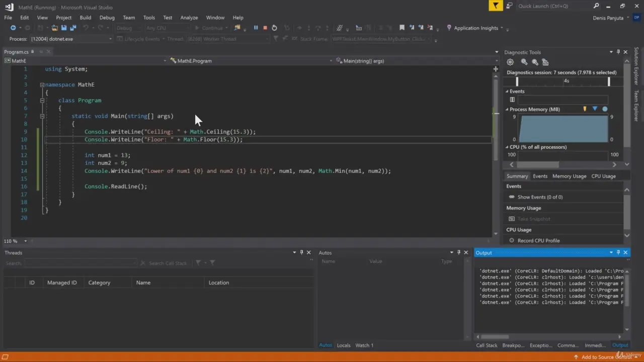Image resolution: width=644 pixels, height=362 pixels.
Task: Open Diagnostic Tools settings gear
Action: [x=510, y=62]
